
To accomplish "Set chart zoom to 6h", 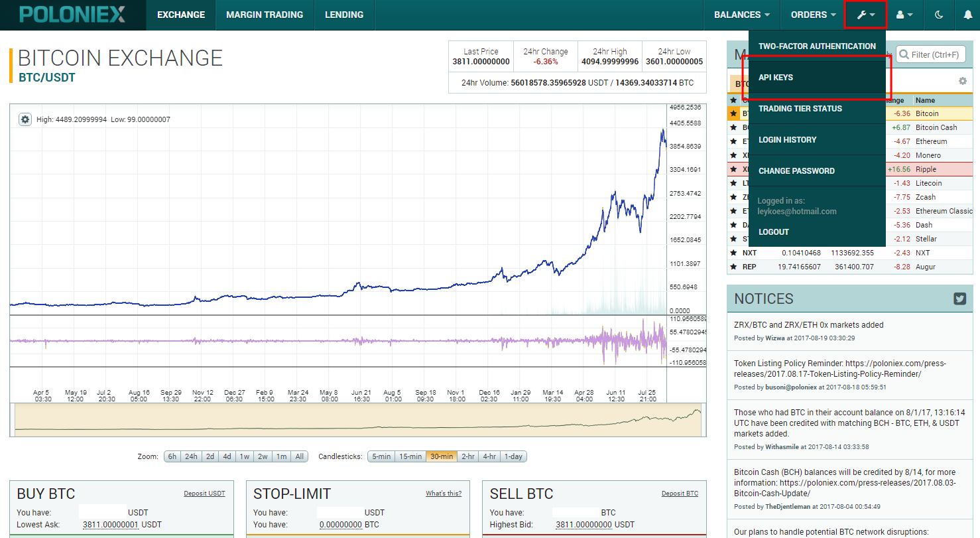I will coord(172,456).
